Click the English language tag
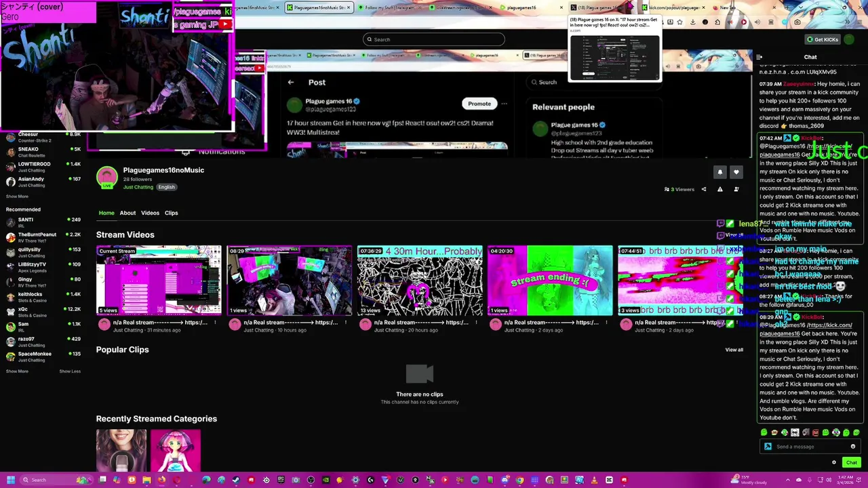This screenshot has width=868, height=488. pyautogui.click(x=166, y=187)
